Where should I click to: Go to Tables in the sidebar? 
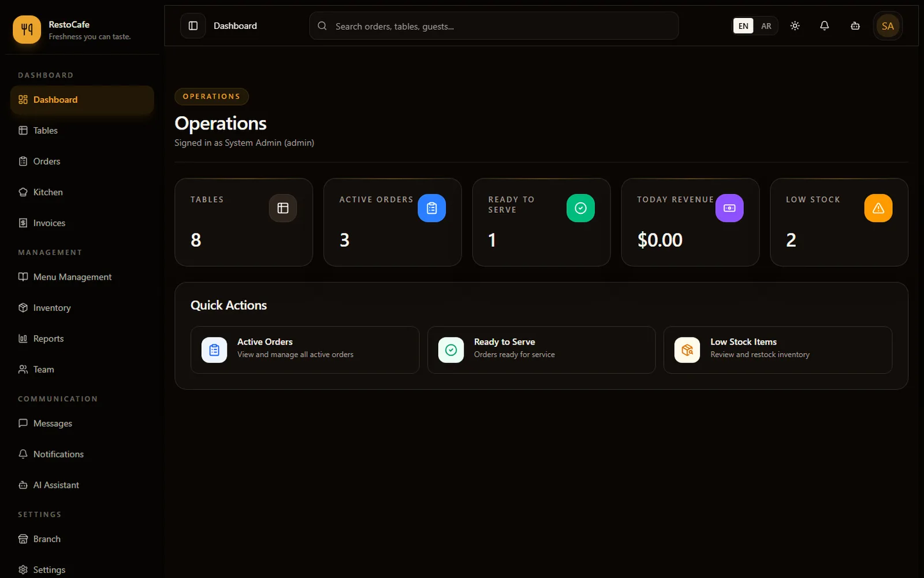click(82, 131)
